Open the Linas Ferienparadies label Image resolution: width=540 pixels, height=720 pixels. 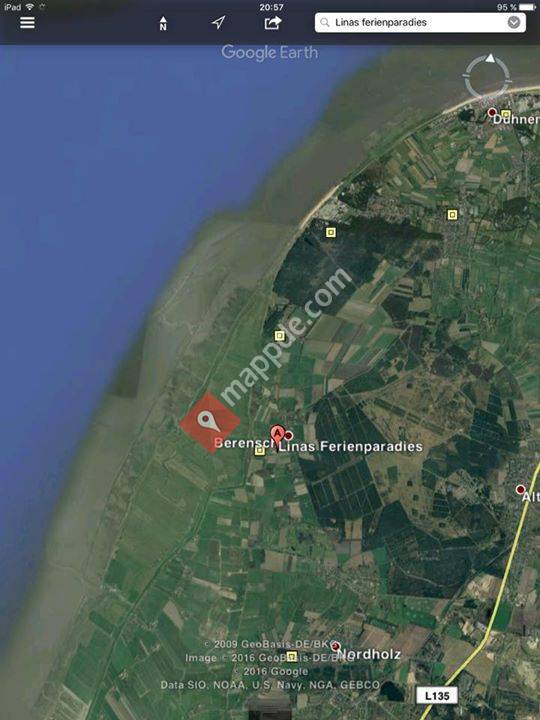[350, 446]
